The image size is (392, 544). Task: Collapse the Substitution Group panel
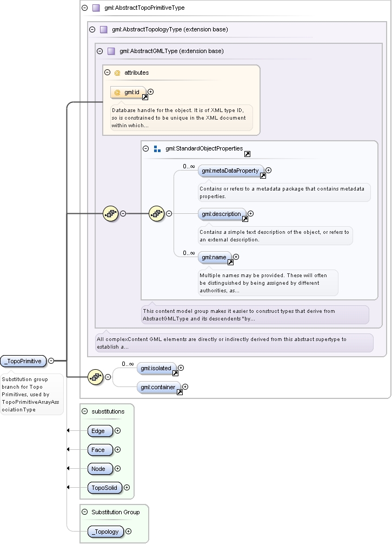point(84,512)
